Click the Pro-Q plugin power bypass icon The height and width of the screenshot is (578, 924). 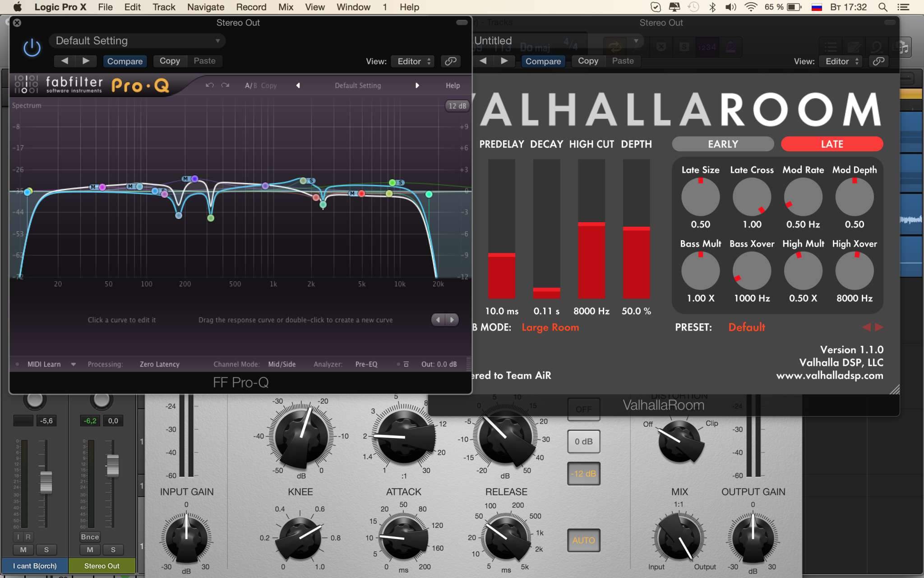tap(32, 48)
